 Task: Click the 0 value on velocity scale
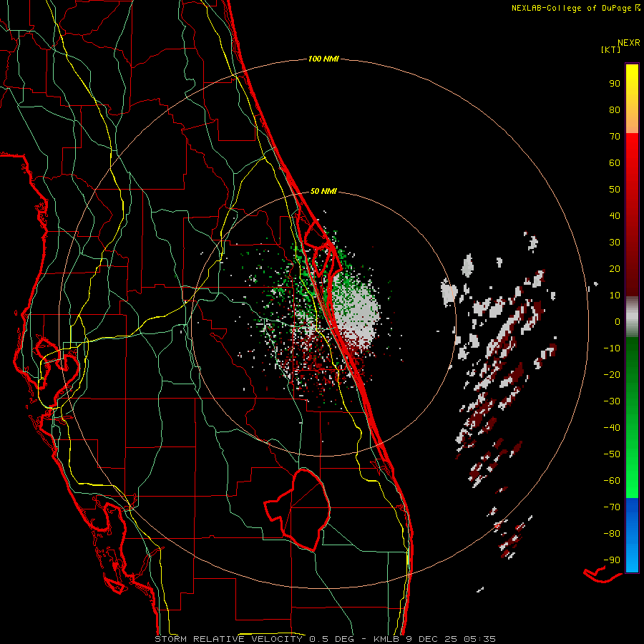pos(618,322)
